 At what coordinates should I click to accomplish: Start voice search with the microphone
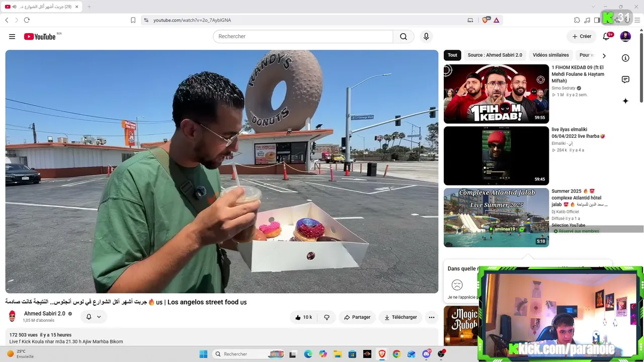tap(426, 37)
